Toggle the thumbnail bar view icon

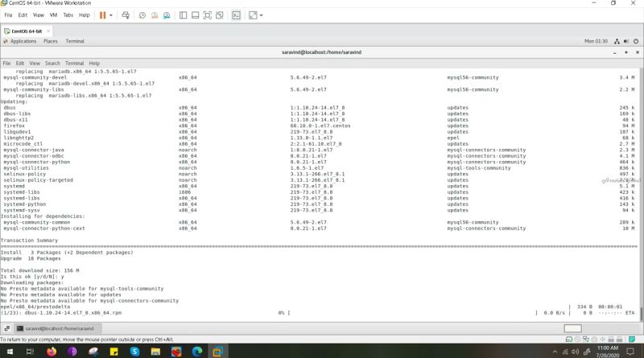pos(195,15)
